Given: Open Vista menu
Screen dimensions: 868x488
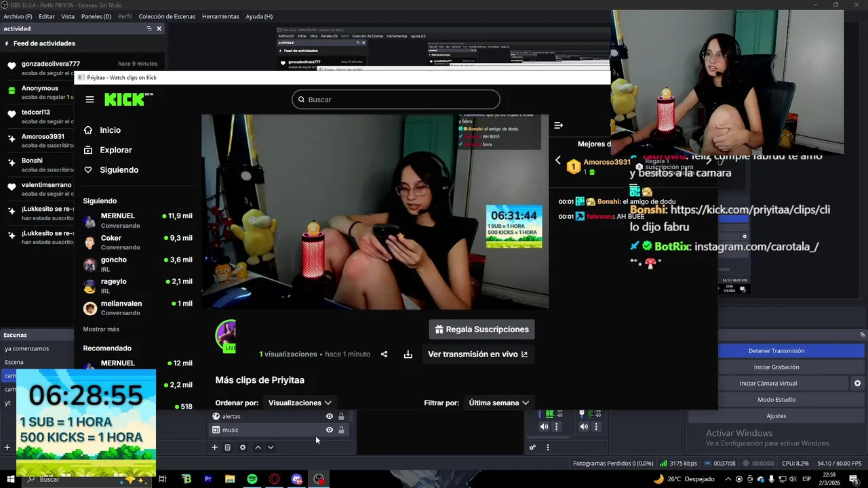Looking at the screenshot, I should (x=68, y=16).
